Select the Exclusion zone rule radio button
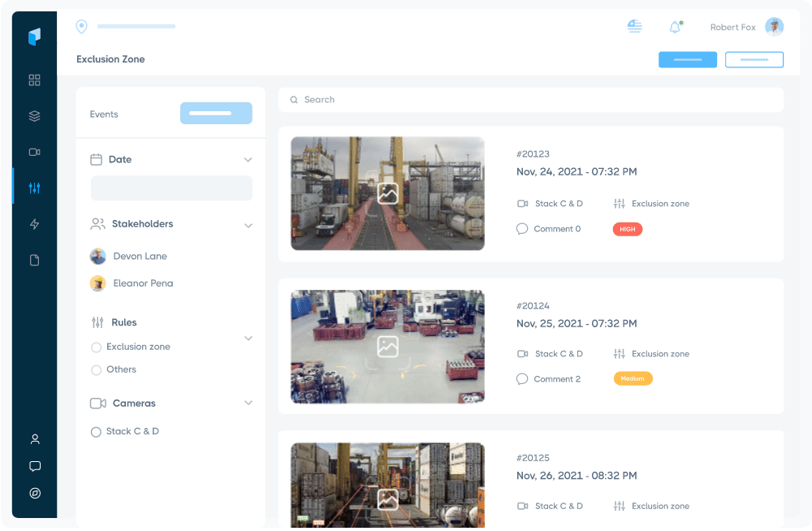The width and height of the screenshot is (812, 531). [x=96, y=347]
